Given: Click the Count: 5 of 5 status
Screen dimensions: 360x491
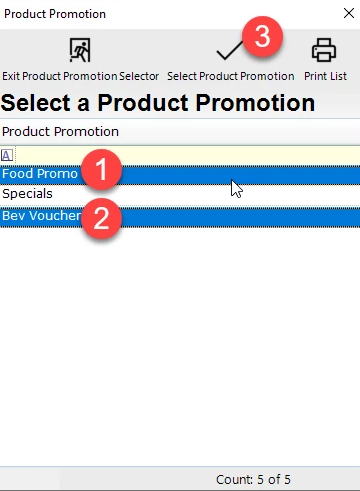Looking at the screenshot, I should click(x=253, y=480).
